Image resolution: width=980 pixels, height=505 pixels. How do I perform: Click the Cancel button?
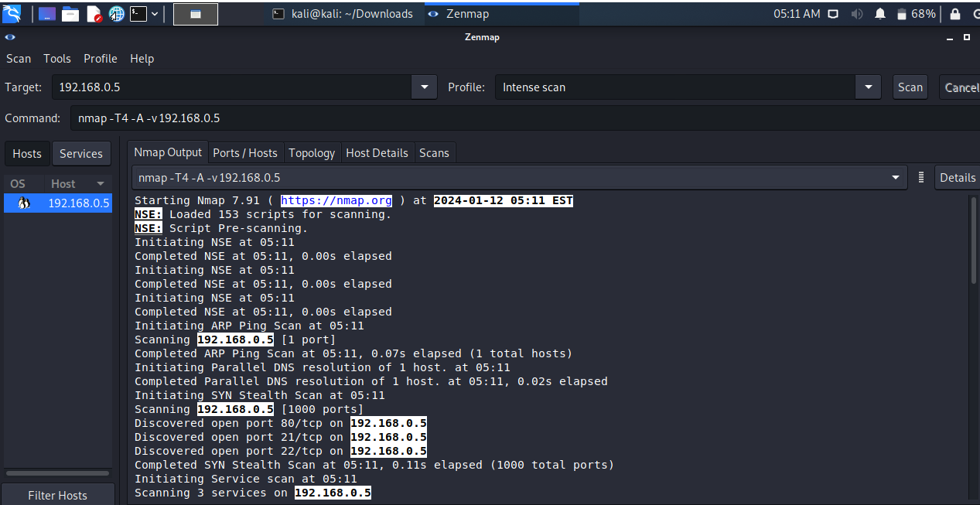tap(960, 87)
